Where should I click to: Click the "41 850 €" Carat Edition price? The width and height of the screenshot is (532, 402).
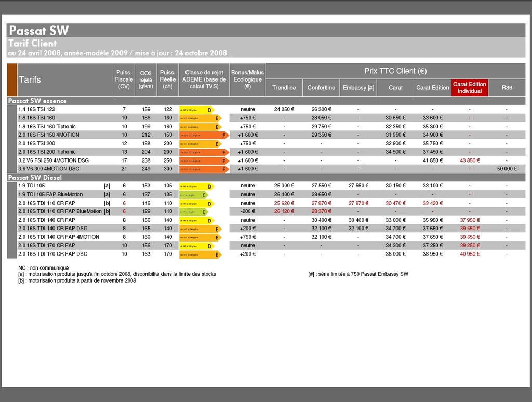pyautogui.click(x=433, y=160)
